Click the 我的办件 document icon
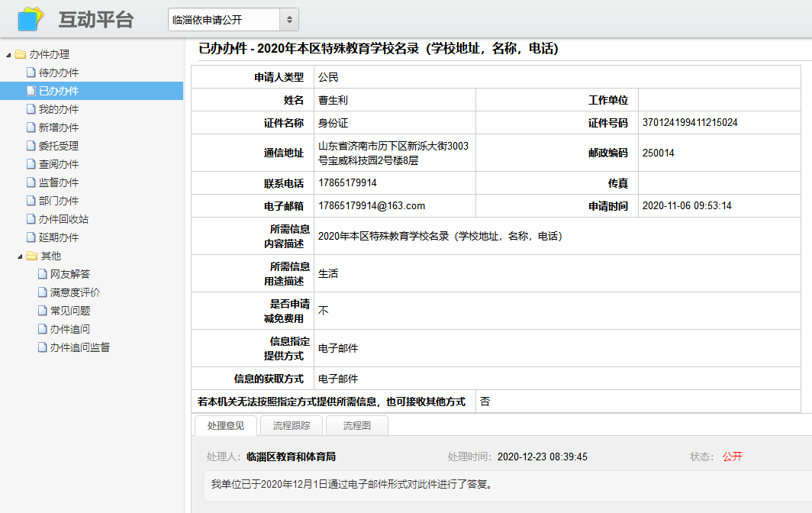 31,109
